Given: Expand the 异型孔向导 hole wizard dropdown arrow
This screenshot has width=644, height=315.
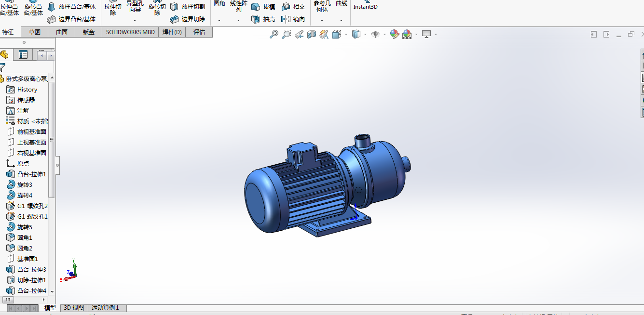Looking at the screenshot, I should pyautogui.click(x=135, y=21).
